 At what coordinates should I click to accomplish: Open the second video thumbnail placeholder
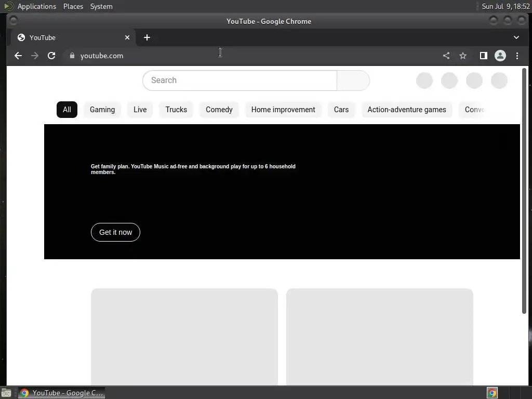tap(380, 337)
